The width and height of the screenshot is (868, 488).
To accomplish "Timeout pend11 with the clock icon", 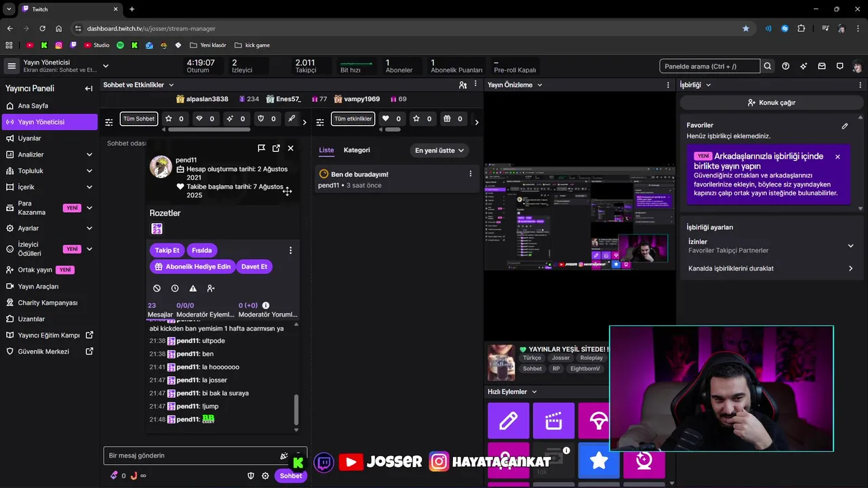I will [x=175, y=288].
